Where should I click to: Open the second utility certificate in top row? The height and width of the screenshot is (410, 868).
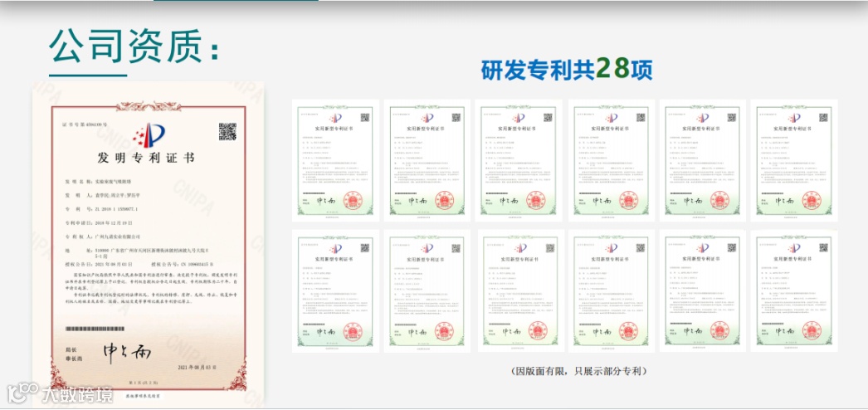click(427, 160)
